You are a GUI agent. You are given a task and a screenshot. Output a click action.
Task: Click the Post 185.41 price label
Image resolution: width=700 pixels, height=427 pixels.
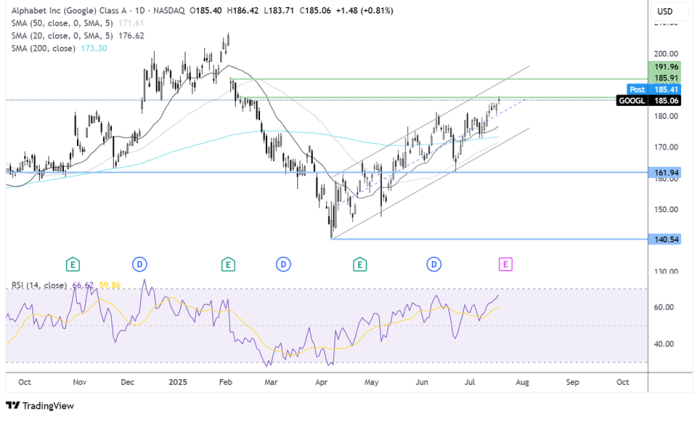click(x=654, y=89)
